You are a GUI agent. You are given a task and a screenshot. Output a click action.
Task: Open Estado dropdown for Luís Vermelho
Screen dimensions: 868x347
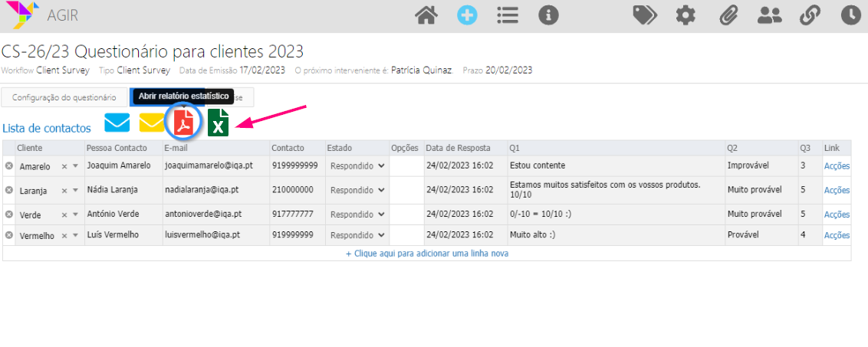click(357, 235)
